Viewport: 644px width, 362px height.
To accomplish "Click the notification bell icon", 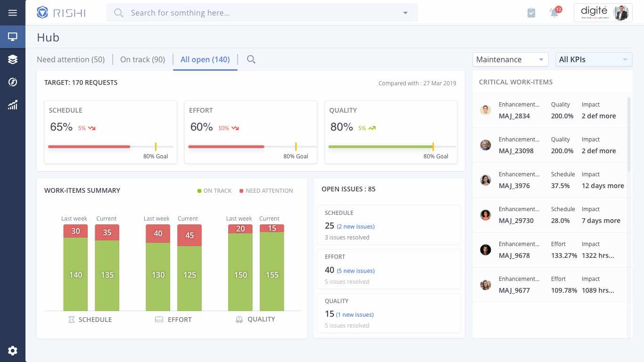I will click(x=554, y=13).
